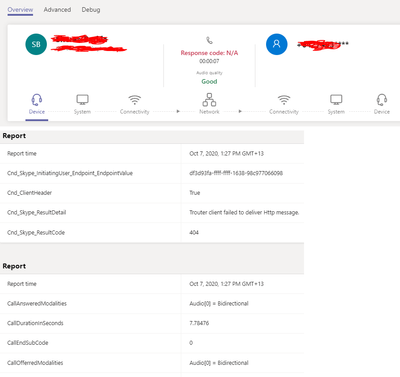Click the CallDurationInSeconds row label
Screen dimensions: 400x377
pos(35,323)
